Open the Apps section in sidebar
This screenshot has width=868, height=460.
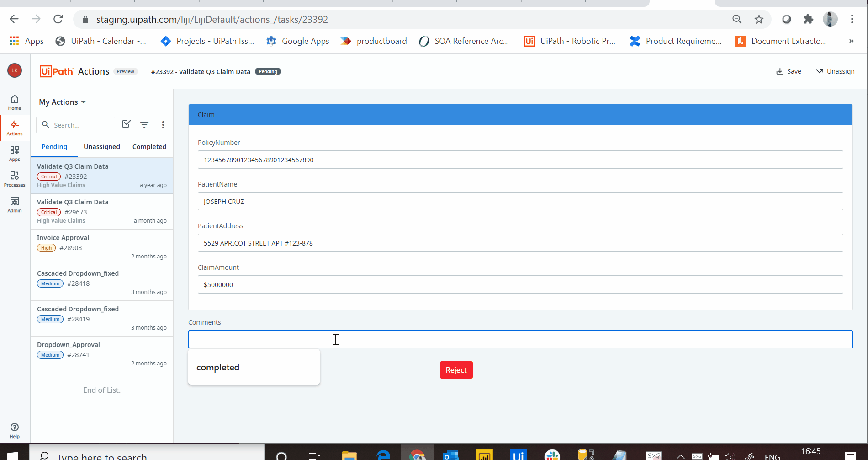click(15, 154)
